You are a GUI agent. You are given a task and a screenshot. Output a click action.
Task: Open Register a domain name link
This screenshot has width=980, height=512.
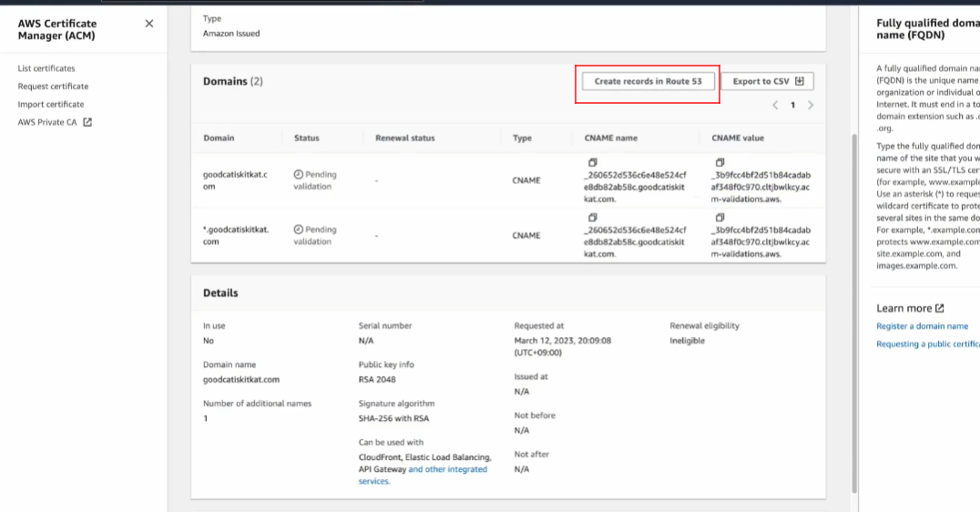point(922,326)
